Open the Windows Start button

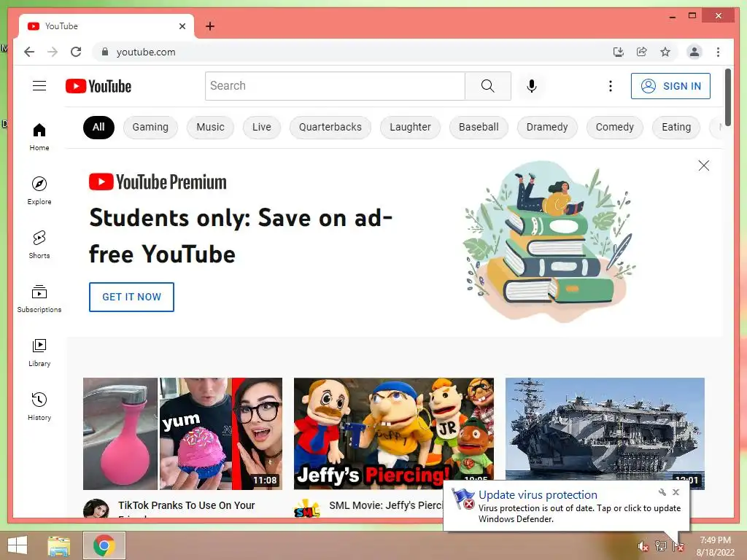coord(18,545)
